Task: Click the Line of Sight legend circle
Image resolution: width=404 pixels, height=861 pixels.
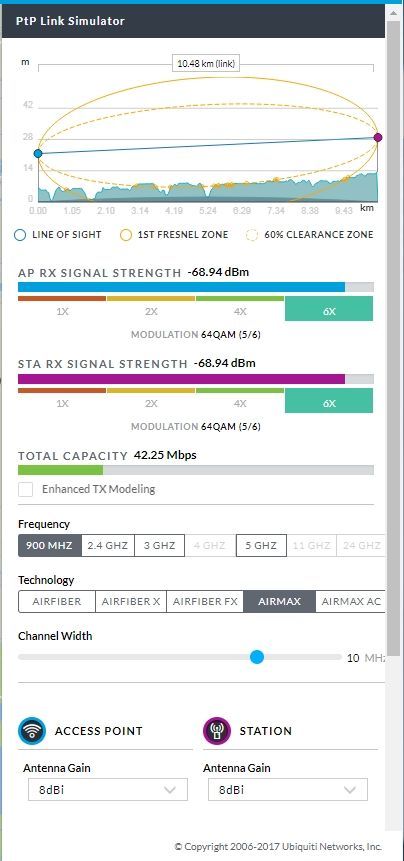Action: click(20, 235)
